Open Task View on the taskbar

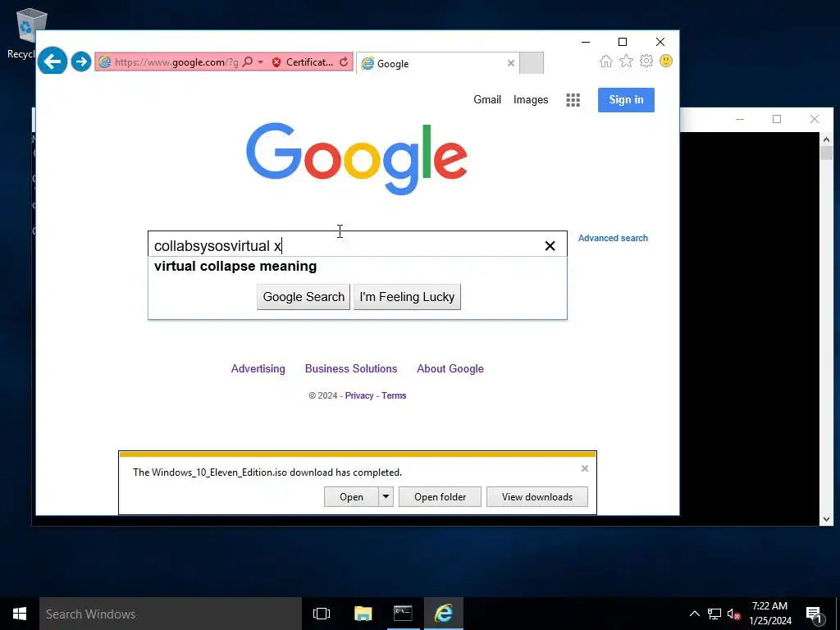tap(322, 614)
